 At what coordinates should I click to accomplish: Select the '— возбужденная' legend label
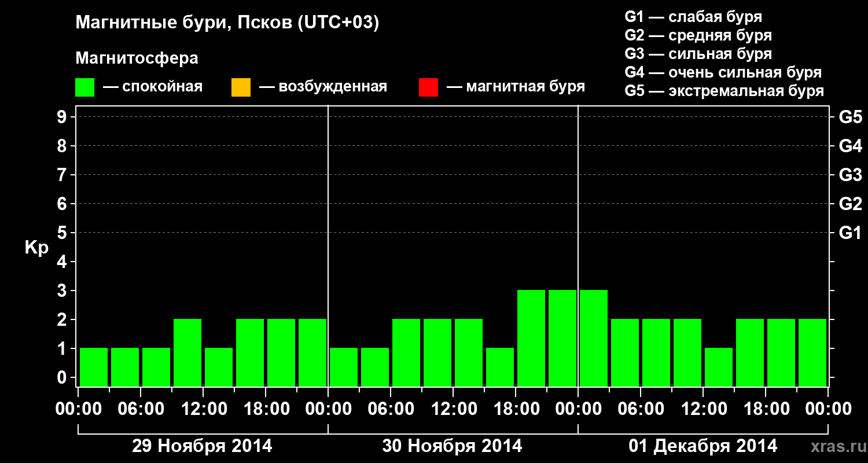pos(323,87)
